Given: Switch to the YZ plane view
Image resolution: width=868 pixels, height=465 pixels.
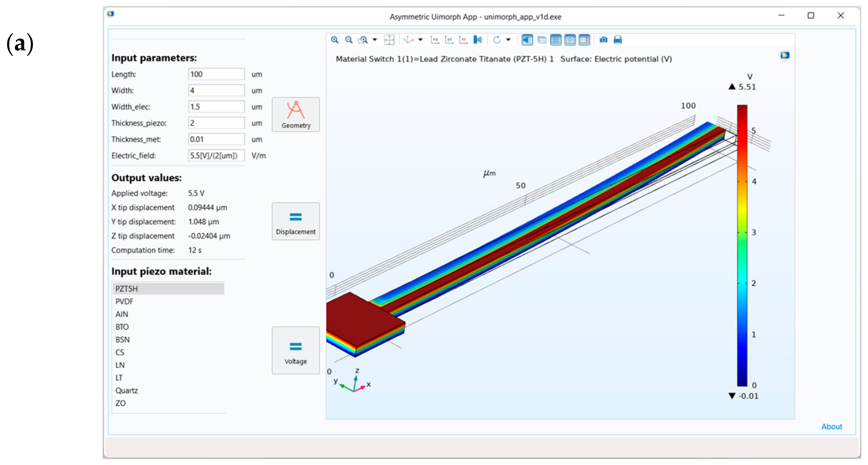Looking at the screenshot, I should [x=449, y=40].
